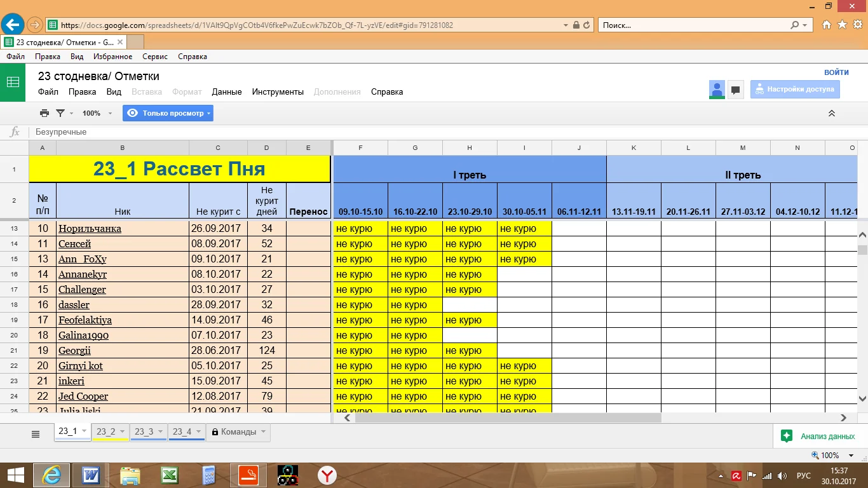868x488 pixels.
Task: Click the browser favorites star icon
Action: pos(842,25)
